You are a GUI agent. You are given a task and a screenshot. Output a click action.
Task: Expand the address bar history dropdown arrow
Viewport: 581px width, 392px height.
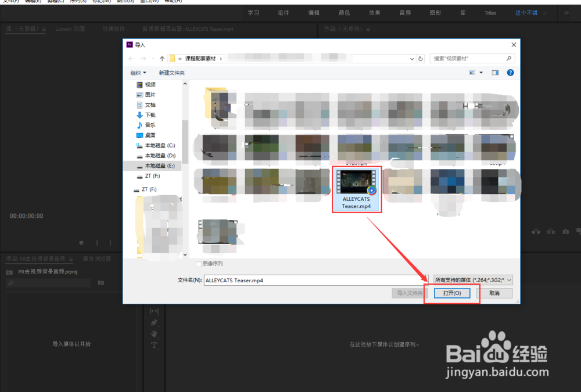[412, 59]
